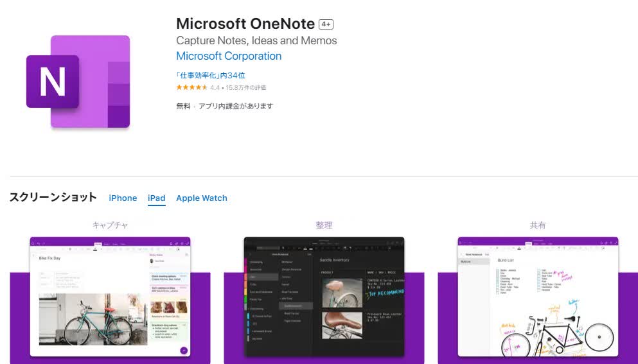Screen dimensions: 638x364
Task: Click the Microsoft OneNote app icon
Action: pyautogui.click(x=78, y=82)
